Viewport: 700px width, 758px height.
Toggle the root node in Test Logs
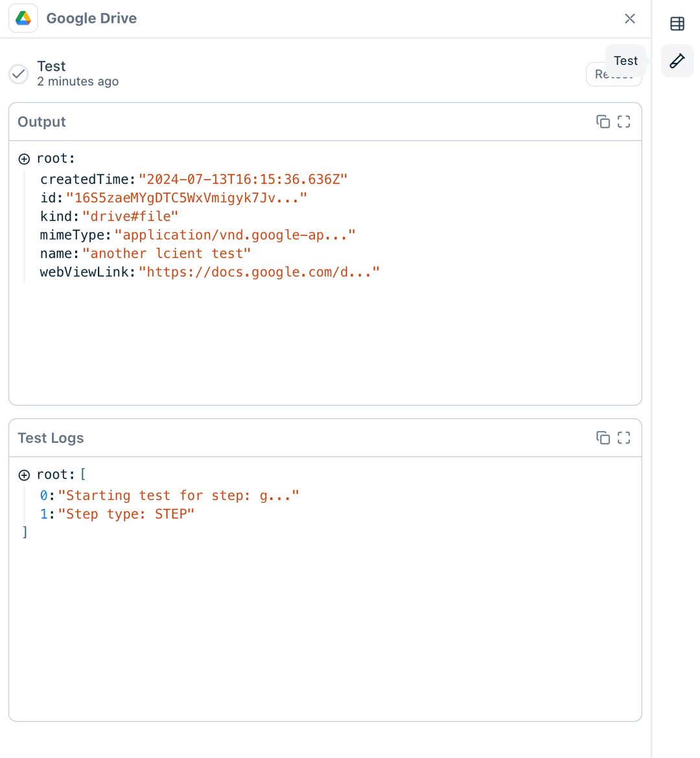click(x=25, y=475)
